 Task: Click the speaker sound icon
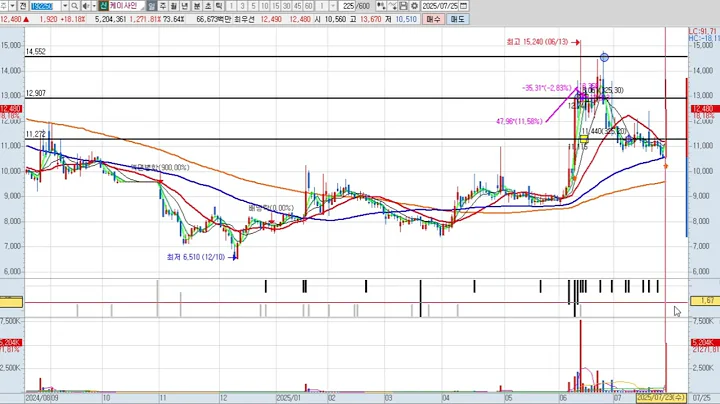point(86,6)
